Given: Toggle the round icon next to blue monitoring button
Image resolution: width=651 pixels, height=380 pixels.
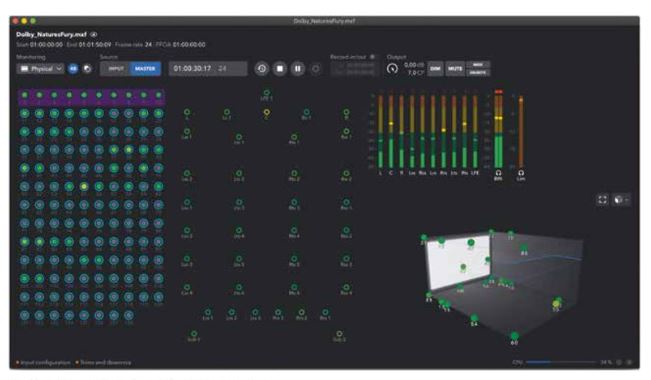Looking at the screenshot, I should [87, 69].
